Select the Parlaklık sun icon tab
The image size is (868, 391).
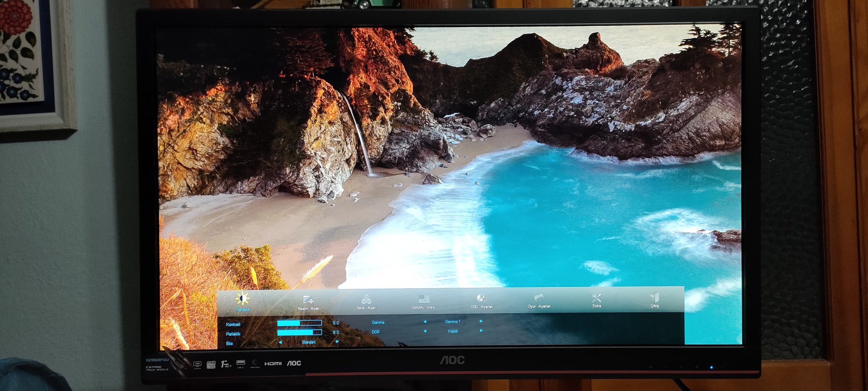coord(243,299)
